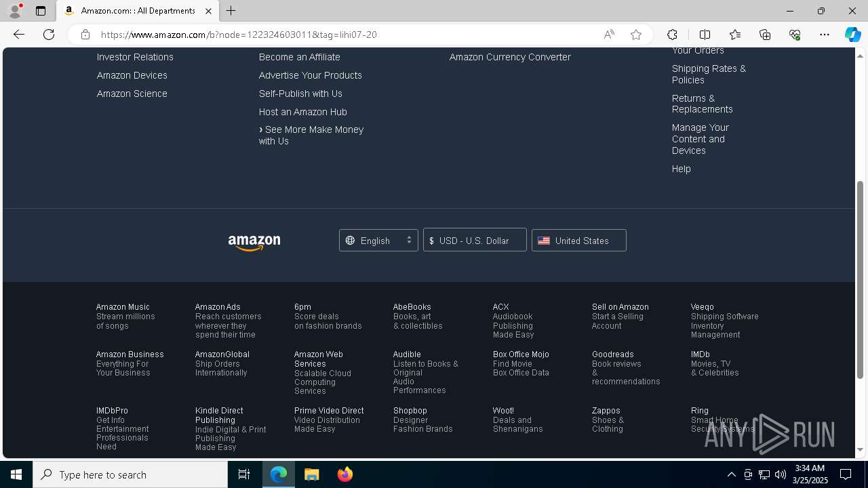Open the Edge profile avatar

point(15,11)
